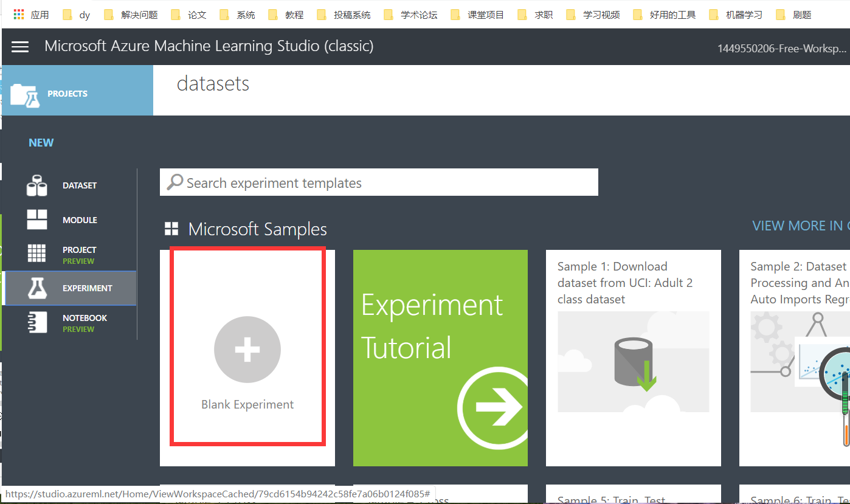Click the Microsoft Samples grid icon
The width and height of the screenshot is (850, 504).
pyautogui.click(x=171, y=229)
